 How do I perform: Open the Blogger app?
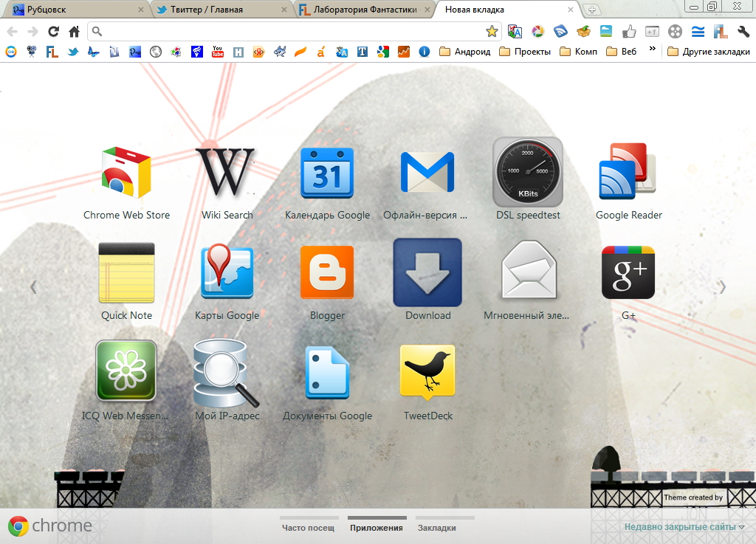(327, 274)
